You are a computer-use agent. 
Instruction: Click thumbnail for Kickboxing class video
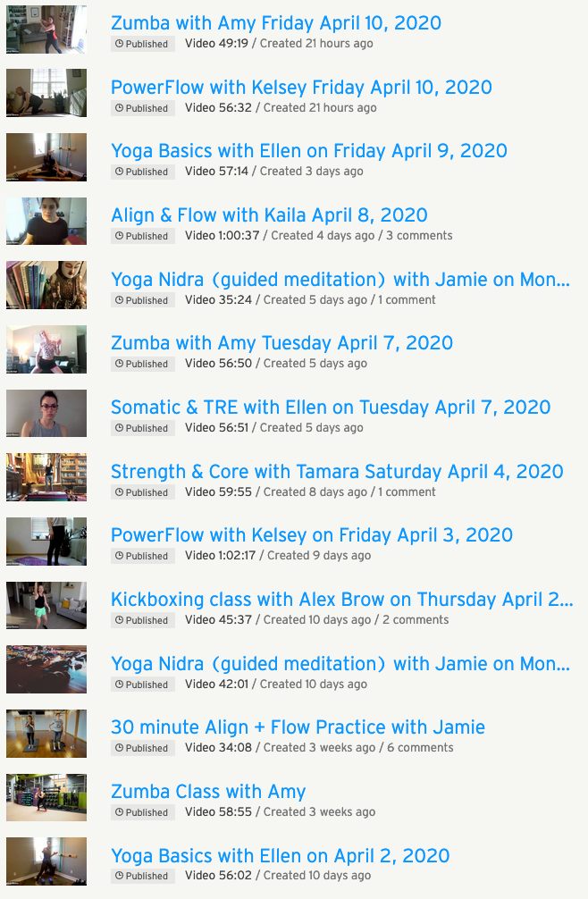point(46,605)
